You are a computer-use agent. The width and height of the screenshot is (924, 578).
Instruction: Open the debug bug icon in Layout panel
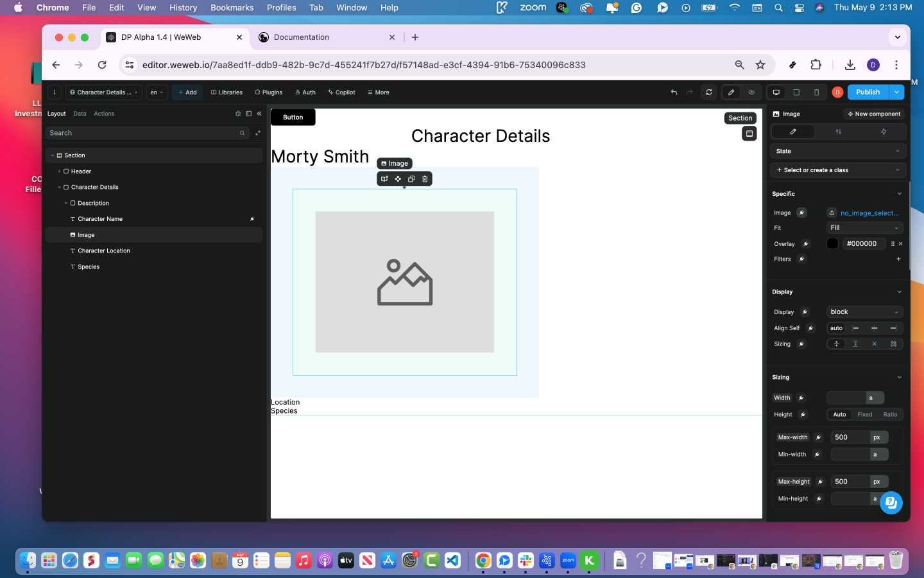(x=238, y=114)
